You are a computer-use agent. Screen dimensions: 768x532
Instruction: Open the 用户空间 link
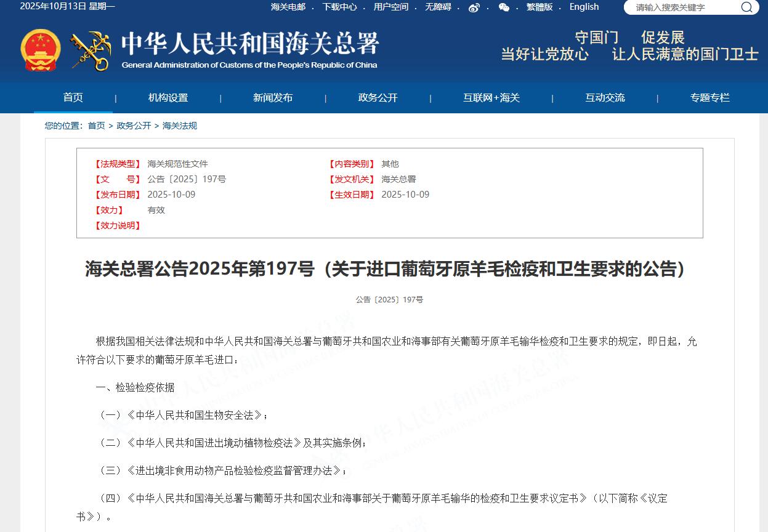tap(390, 7)
